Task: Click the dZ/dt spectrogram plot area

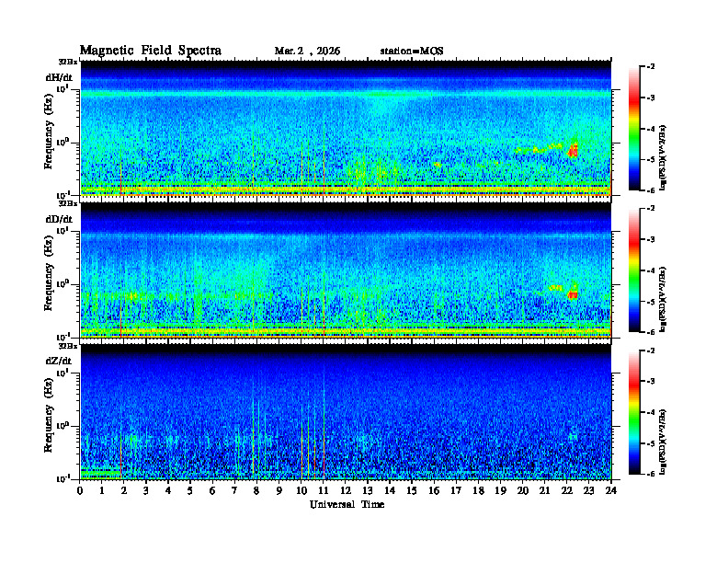Action: click(346, 411)
